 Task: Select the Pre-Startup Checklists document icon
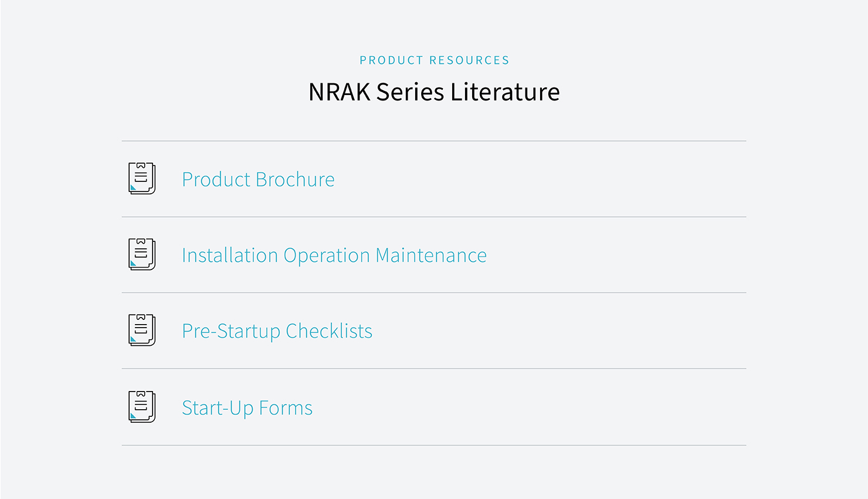(x=142, y=330)
